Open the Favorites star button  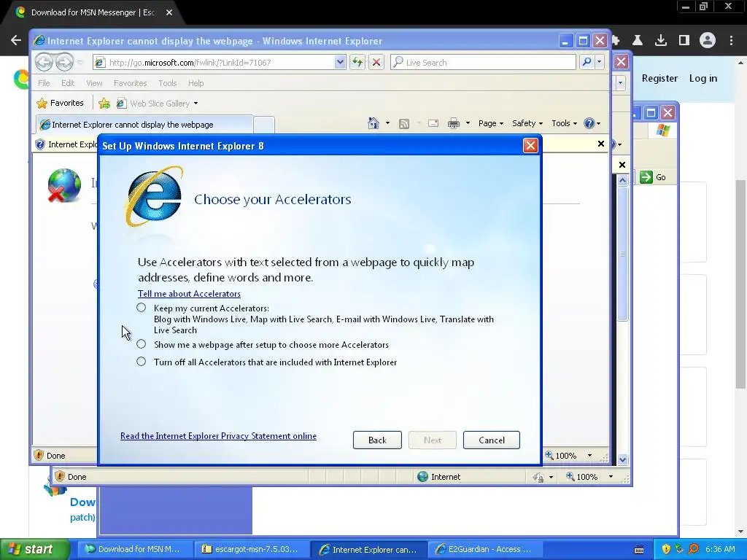[60, 103]
